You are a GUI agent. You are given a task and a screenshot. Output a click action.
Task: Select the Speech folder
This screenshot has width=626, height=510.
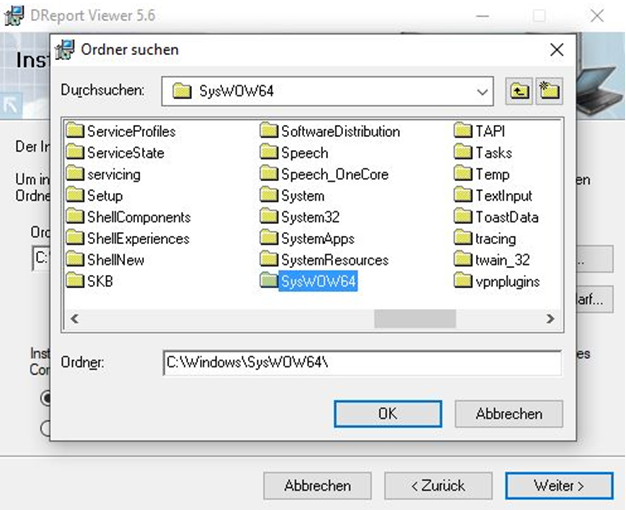click(294, 152)
